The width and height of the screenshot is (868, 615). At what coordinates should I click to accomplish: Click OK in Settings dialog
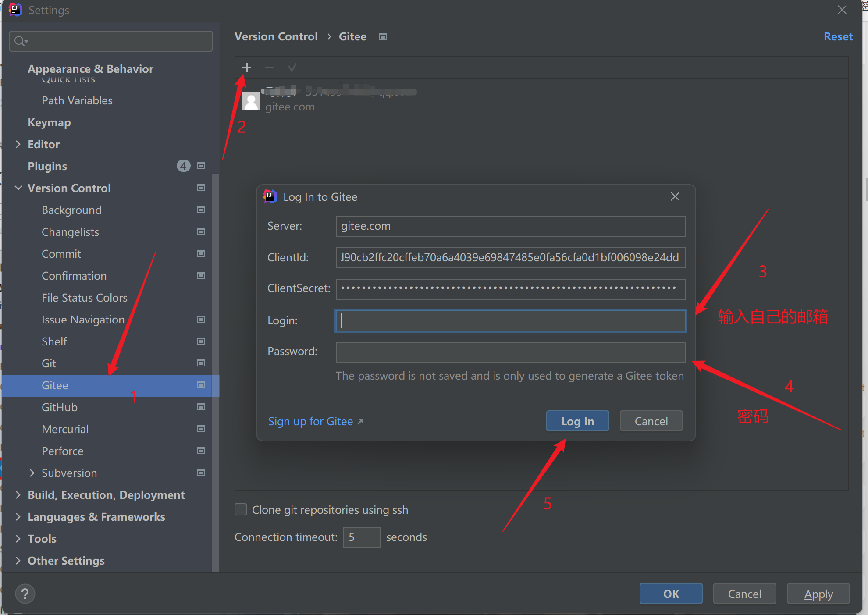coord(671,594)
